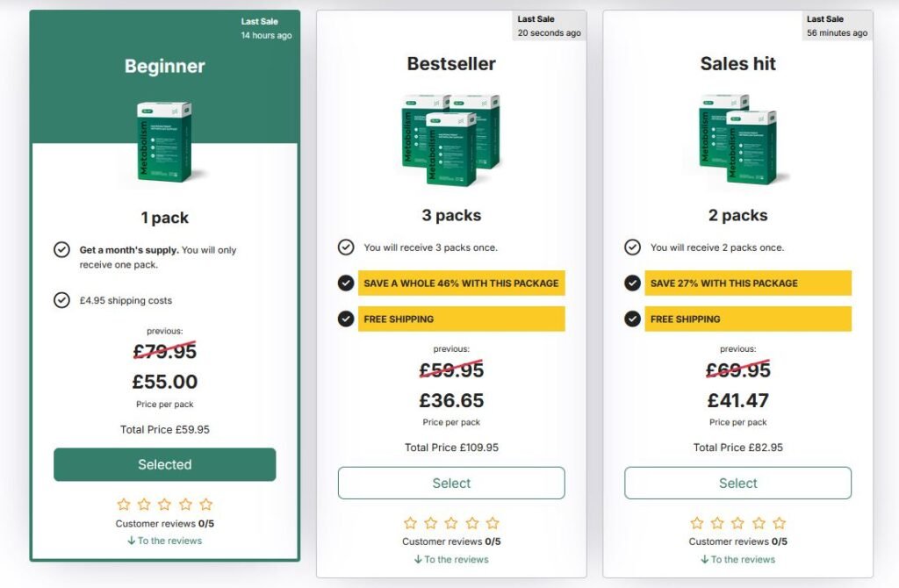Click the first star under Beginner plan

point(124,505)
